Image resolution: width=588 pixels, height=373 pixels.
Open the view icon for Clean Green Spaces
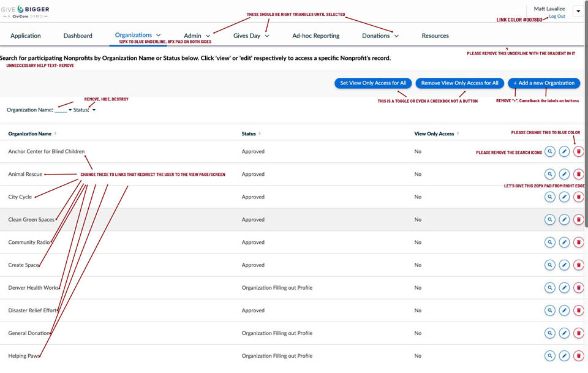[x=550, y=220]
